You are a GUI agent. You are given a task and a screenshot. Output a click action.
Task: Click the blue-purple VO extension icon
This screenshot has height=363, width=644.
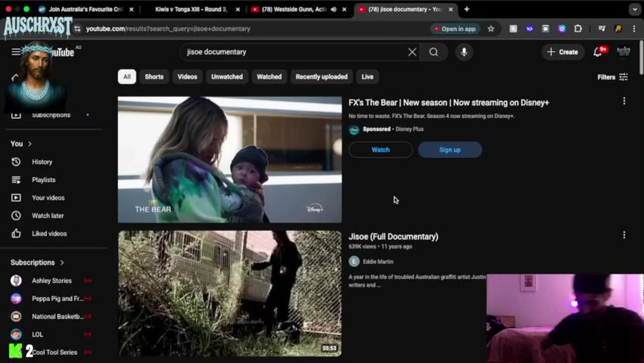click(x=529, y=29)
